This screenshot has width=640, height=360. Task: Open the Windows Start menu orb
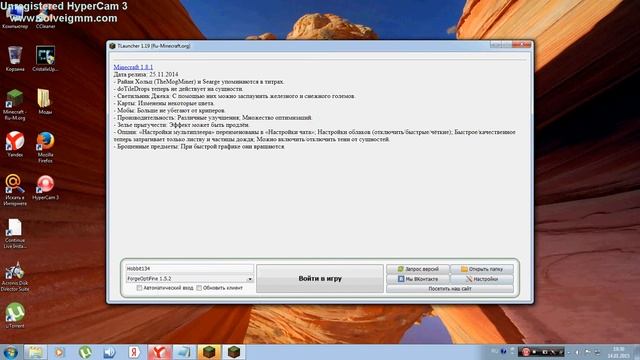coord(10,352)
